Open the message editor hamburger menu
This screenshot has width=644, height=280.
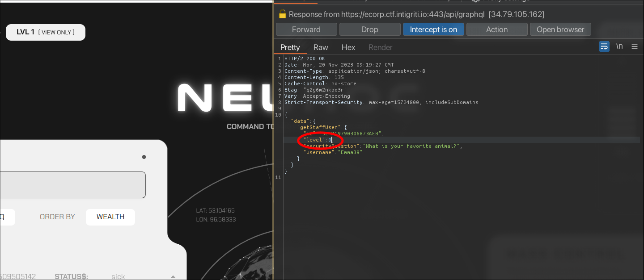click(635, 46)
